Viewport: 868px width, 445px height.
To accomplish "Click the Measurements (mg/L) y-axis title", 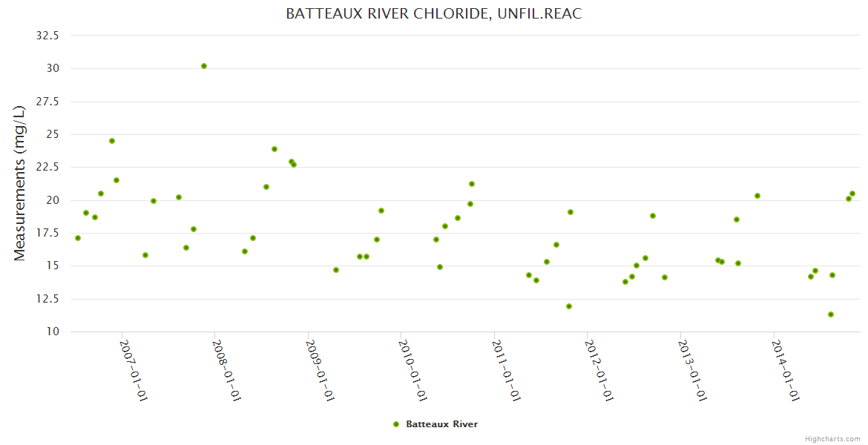I will pyautogui.click(x=19, y=183).
